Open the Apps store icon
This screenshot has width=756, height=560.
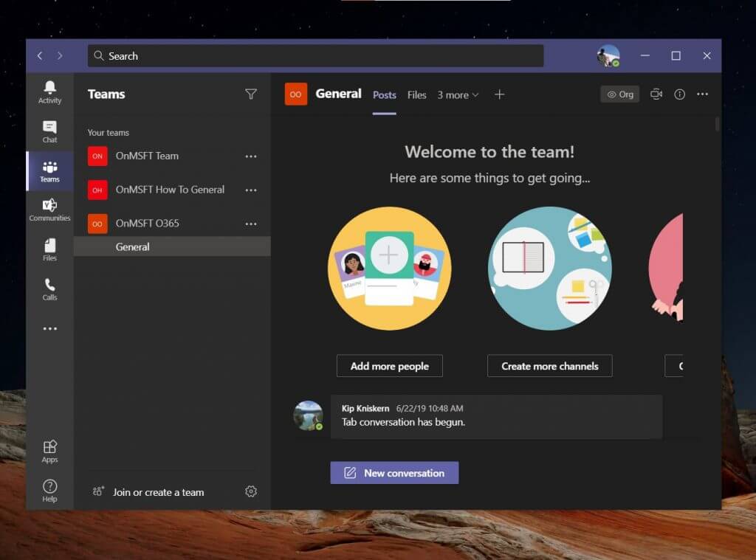click(x=49, y=452)
